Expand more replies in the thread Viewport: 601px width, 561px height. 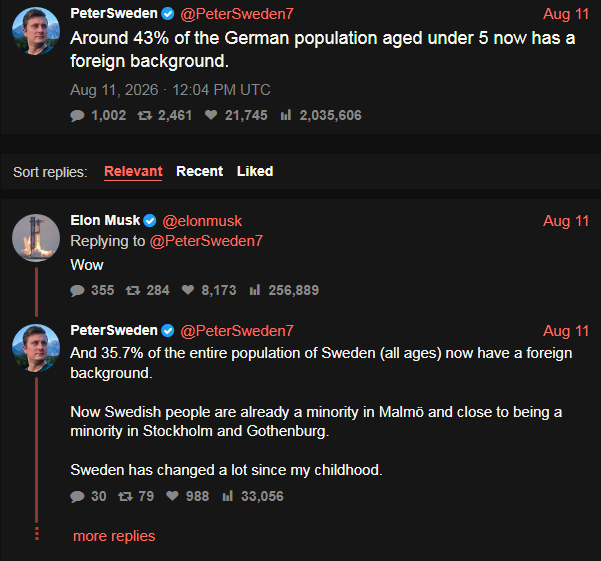(114, 536)
